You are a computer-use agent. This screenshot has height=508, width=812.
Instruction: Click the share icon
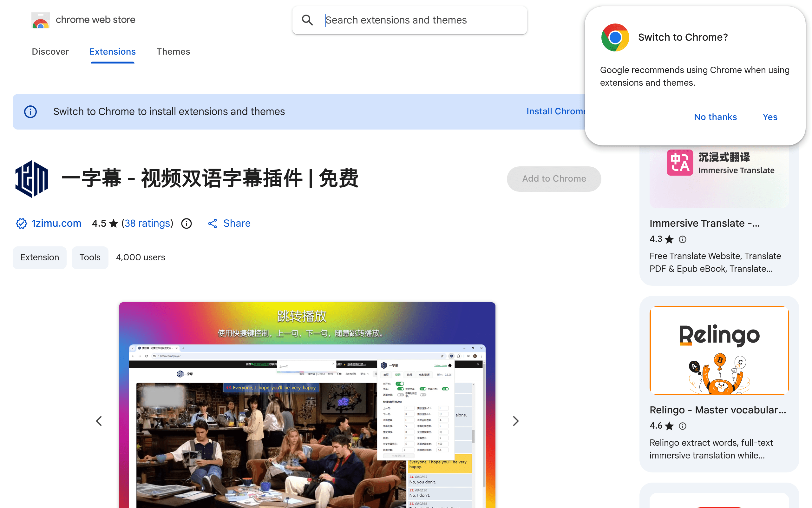pyautogui.click(x=213, y=224)
